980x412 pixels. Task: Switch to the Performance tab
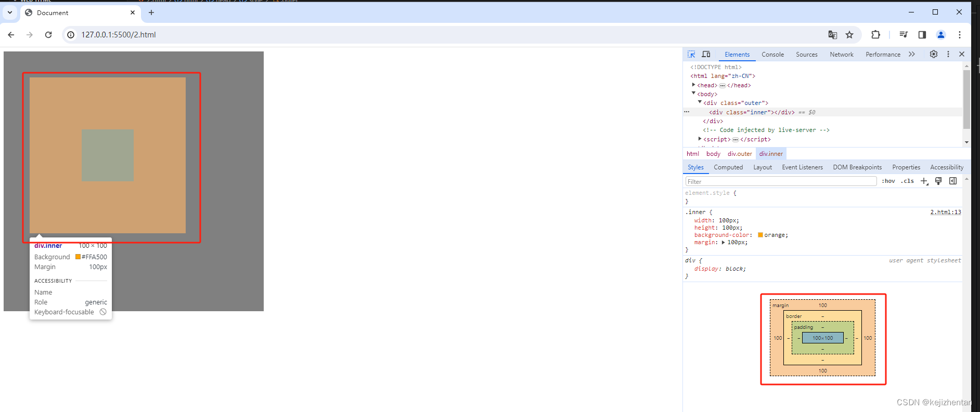click(883, 55)
